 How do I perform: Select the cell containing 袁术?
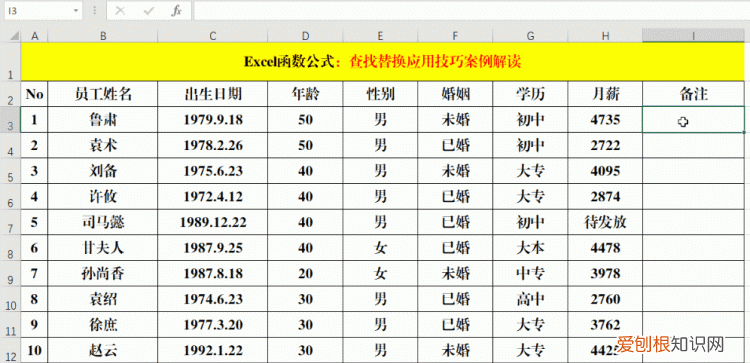click(103, 145)
